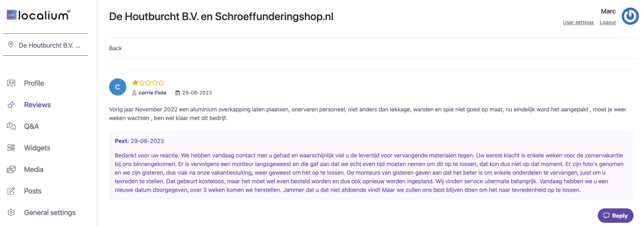Open the Q&A section
Screen dimensions: 644x226
31,126
